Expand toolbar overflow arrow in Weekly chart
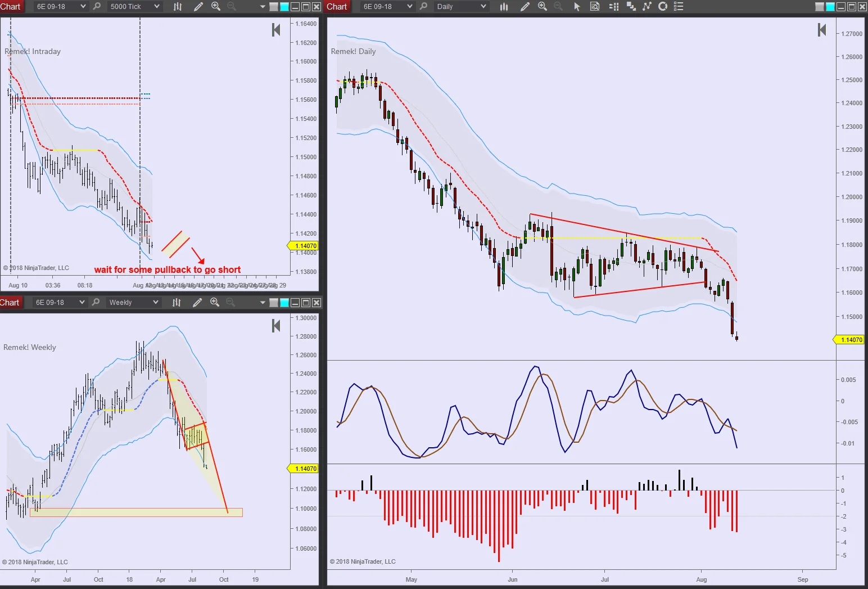This screenshot has height=589, width=868. point(263,303)
